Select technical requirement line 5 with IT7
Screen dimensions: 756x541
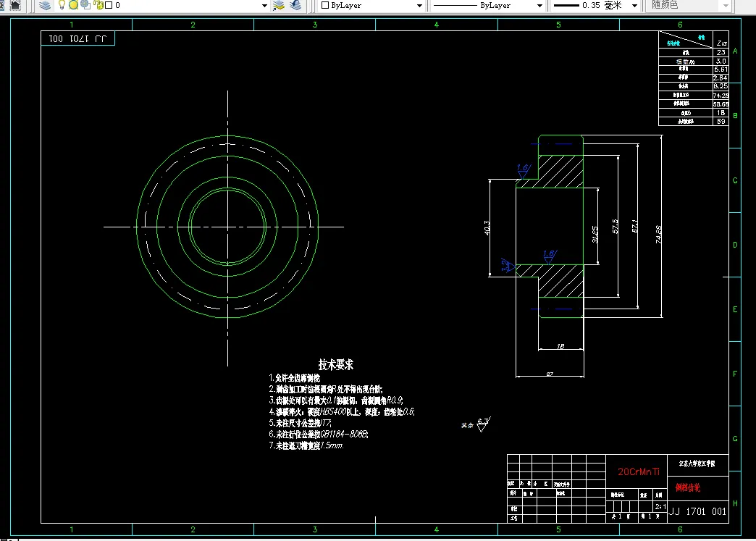point(300,423)
